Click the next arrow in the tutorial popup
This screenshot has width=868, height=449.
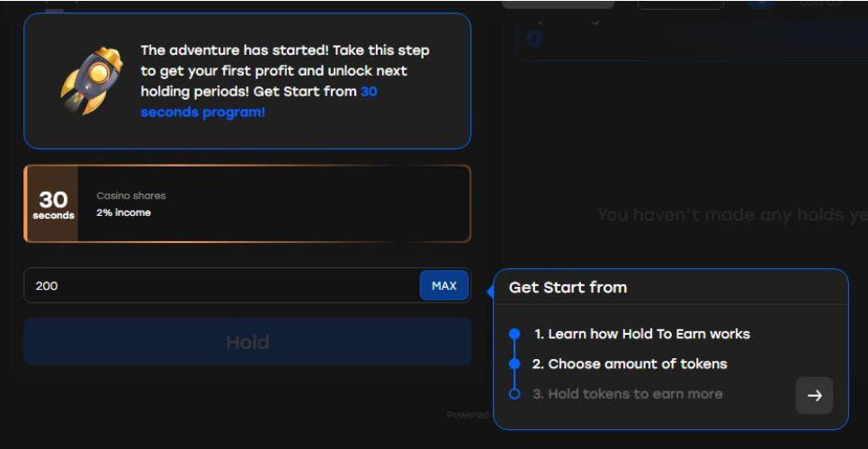coord(814,396)
